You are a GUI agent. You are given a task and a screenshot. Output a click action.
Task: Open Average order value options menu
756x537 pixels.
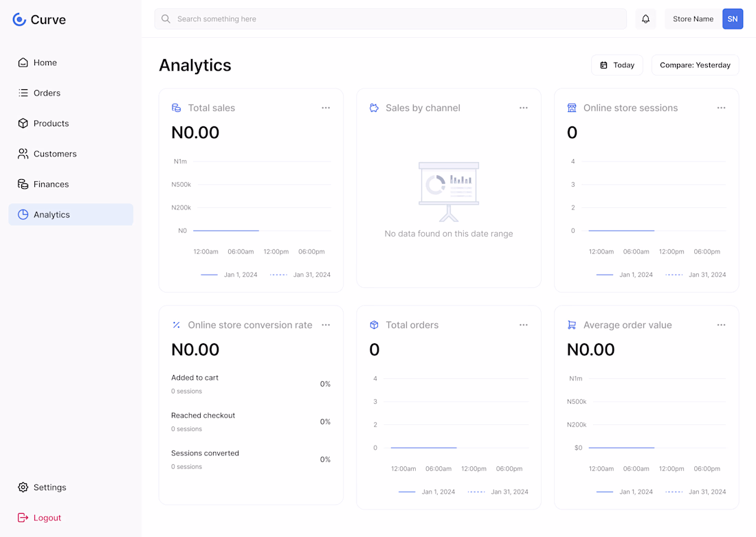pyautogui.click(x=721, y=325)
